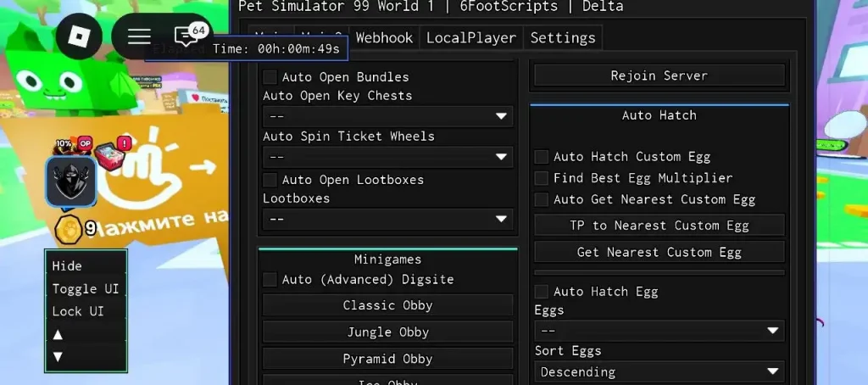Expand Auto Open Key Chests dropdown
Viewport: 868px width, 385px height.
(387, 117)
